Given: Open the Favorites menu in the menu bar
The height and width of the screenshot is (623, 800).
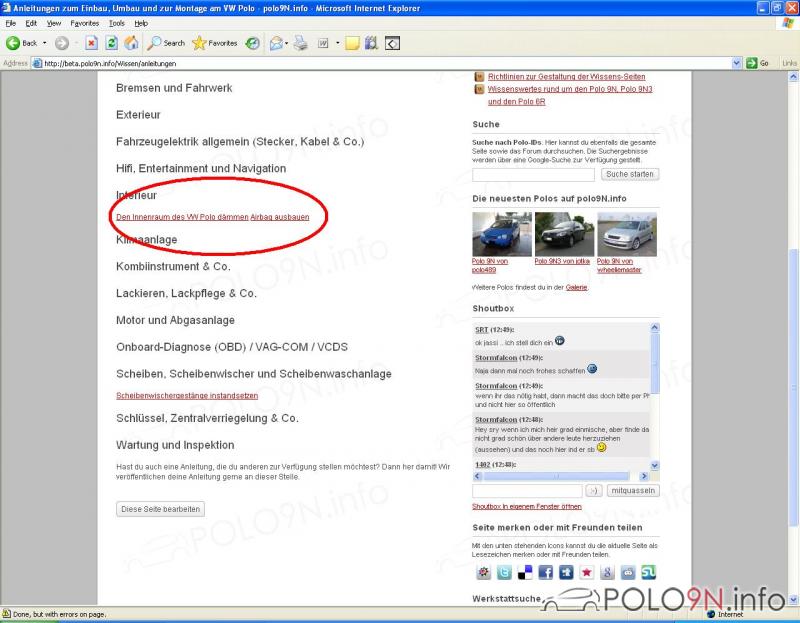Looking at the screenshot, I should pos(85,23).
